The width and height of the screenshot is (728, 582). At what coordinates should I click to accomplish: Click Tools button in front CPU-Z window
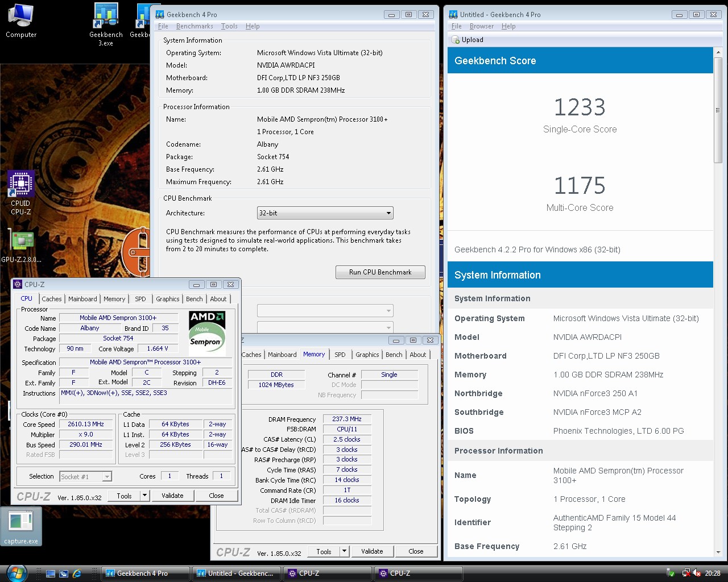coord(125,496)
